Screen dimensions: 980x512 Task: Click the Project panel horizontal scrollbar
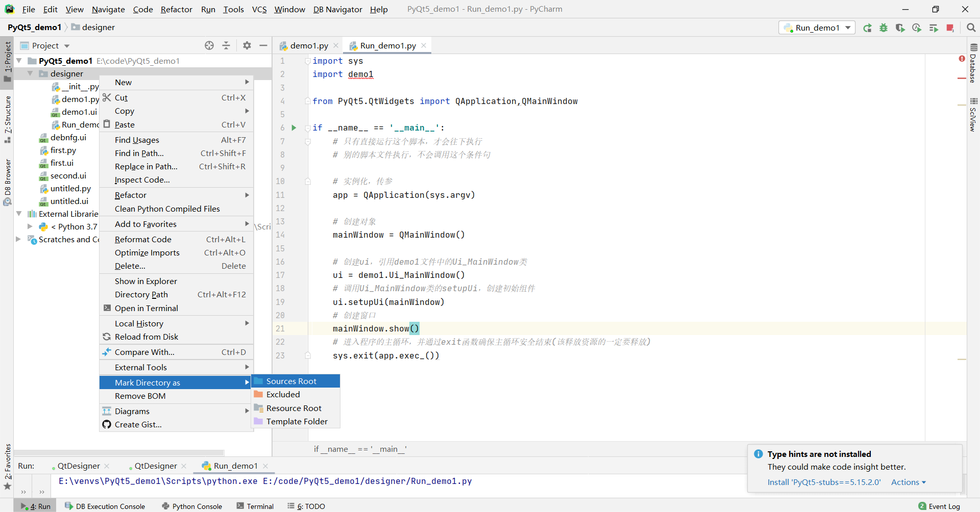click(119, 452)
